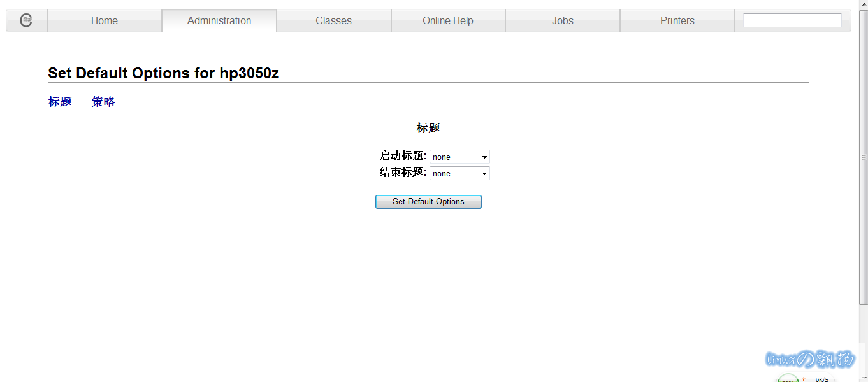This screenshot has width=868, height=382.
Task: Open the Classes tab
Action: point(333,20)
